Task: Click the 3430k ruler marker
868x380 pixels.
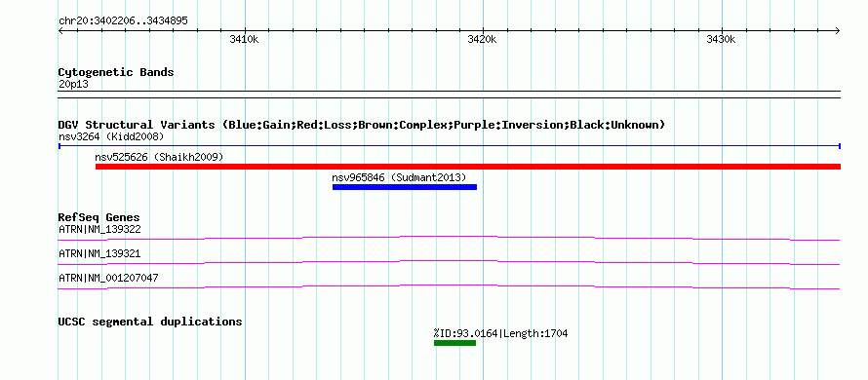Action: click(x=722, y=39)
